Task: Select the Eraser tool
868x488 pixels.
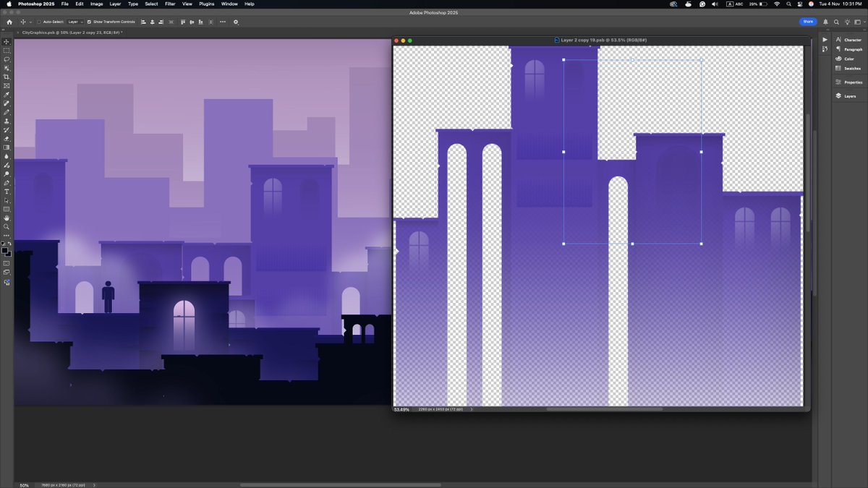Action: click(6, 138)
